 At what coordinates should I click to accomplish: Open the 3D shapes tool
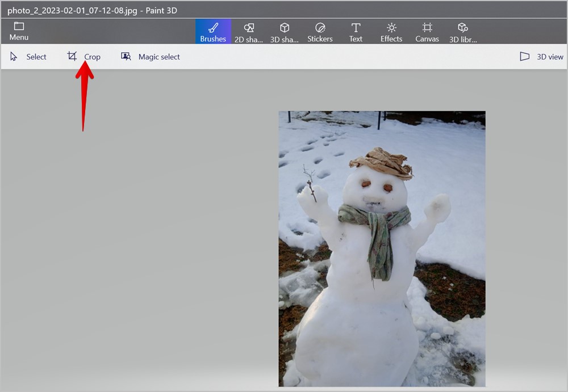285,32
